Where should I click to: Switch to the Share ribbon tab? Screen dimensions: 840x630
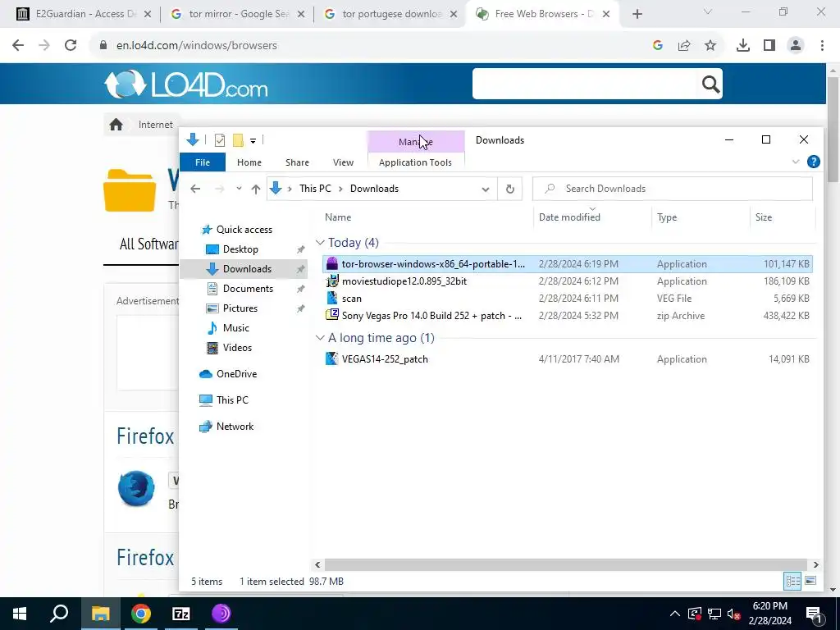[297, 162]
